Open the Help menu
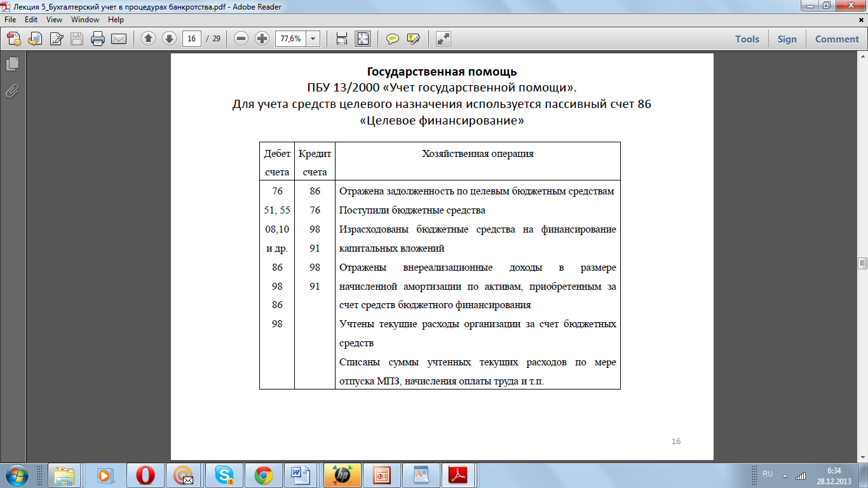 tap(116, 20)
